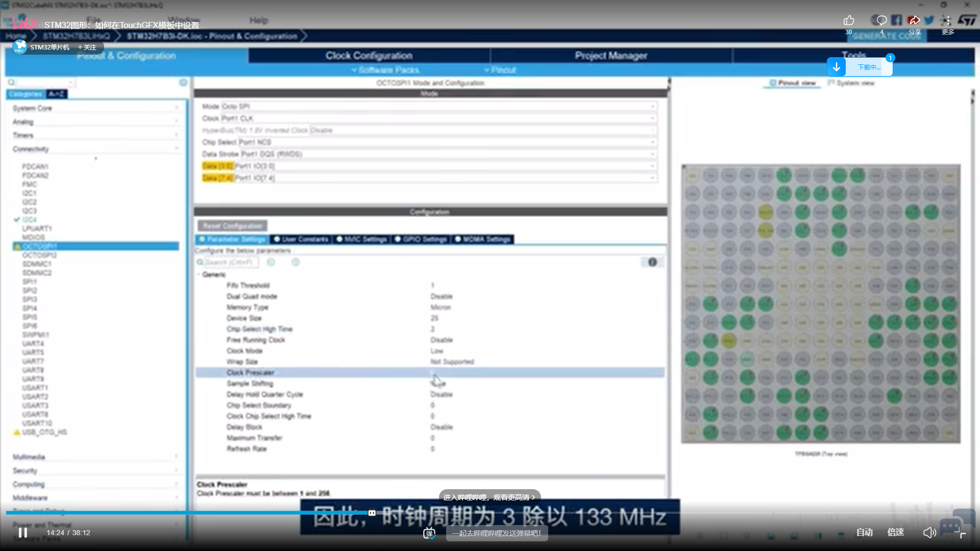Viewport: 980px width, 551px height.
Task: Click the bilibili logo
Action: 26,24
